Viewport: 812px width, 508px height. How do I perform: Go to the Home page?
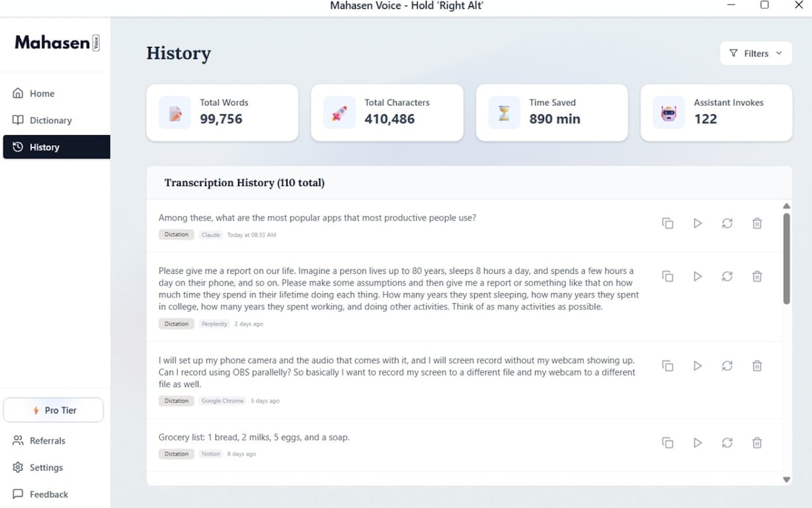[42, 94]
